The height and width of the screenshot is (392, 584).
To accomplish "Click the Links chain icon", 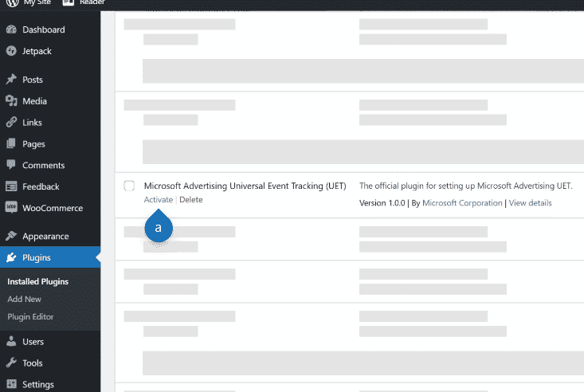I will (x=11, y=122).
